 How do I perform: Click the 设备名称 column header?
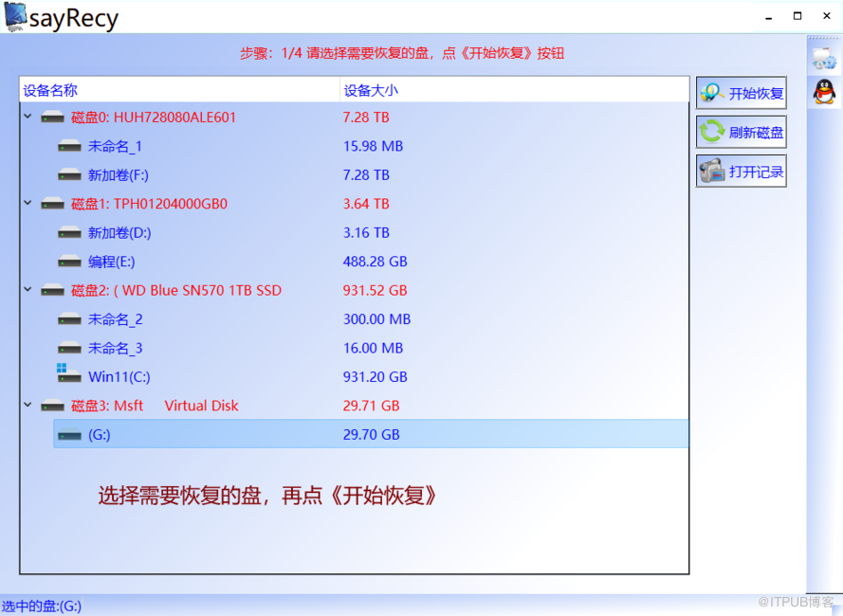[179, 90]
